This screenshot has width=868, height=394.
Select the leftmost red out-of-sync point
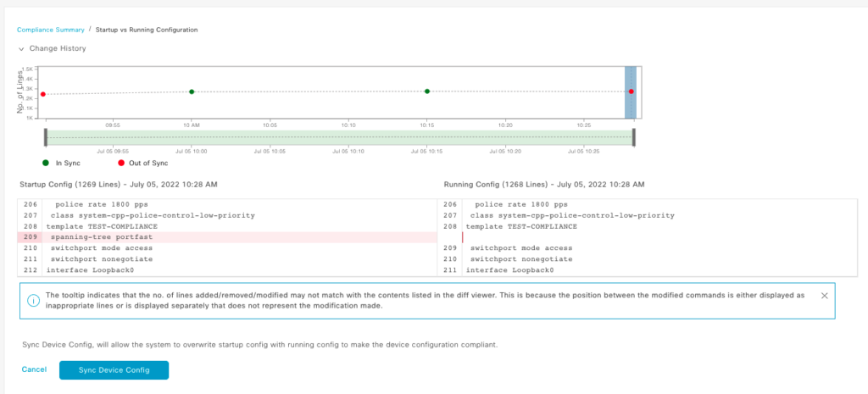pyautogui.click(x=42, y=94)
